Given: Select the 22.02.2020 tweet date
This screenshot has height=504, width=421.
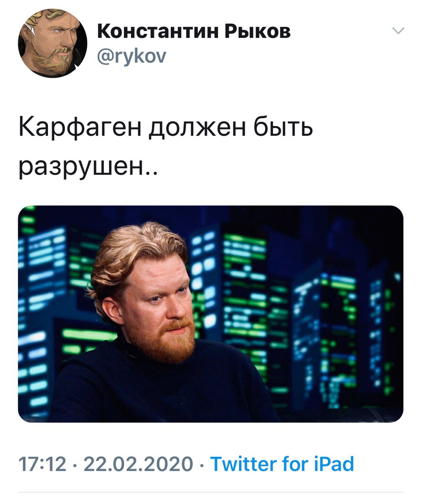Looking at the screenshot, I should click(x=138, y=464).
